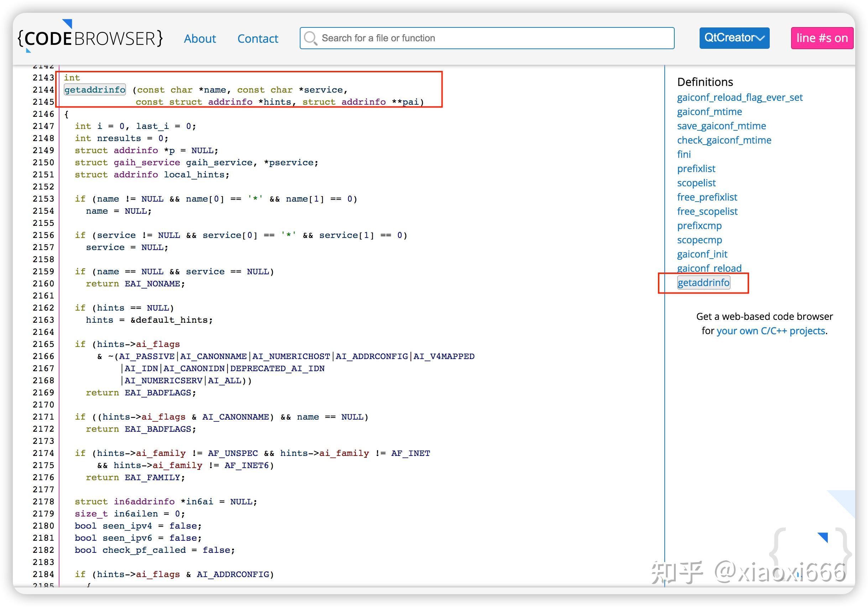Expand the QtCreator chevron arrow
Screen dimensions: 868x607
coord(760,38)
